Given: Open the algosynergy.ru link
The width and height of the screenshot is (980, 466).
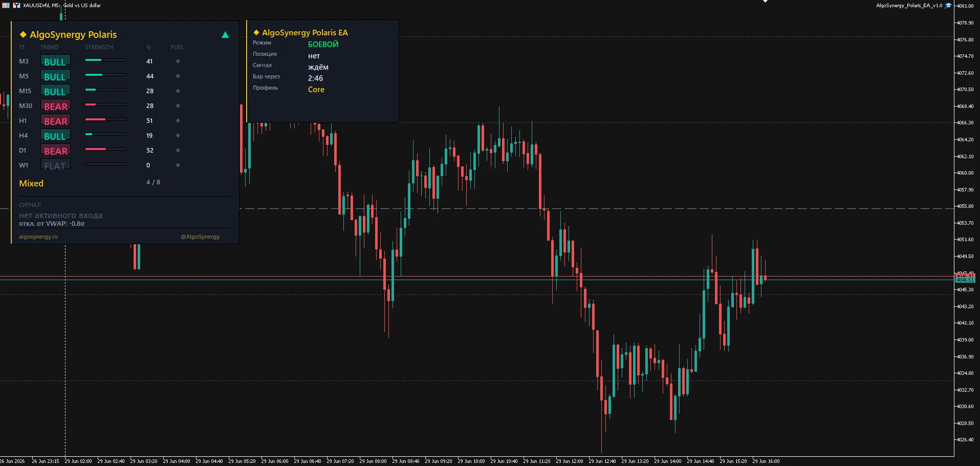Looking at the screenshot, I should (38, 237).
